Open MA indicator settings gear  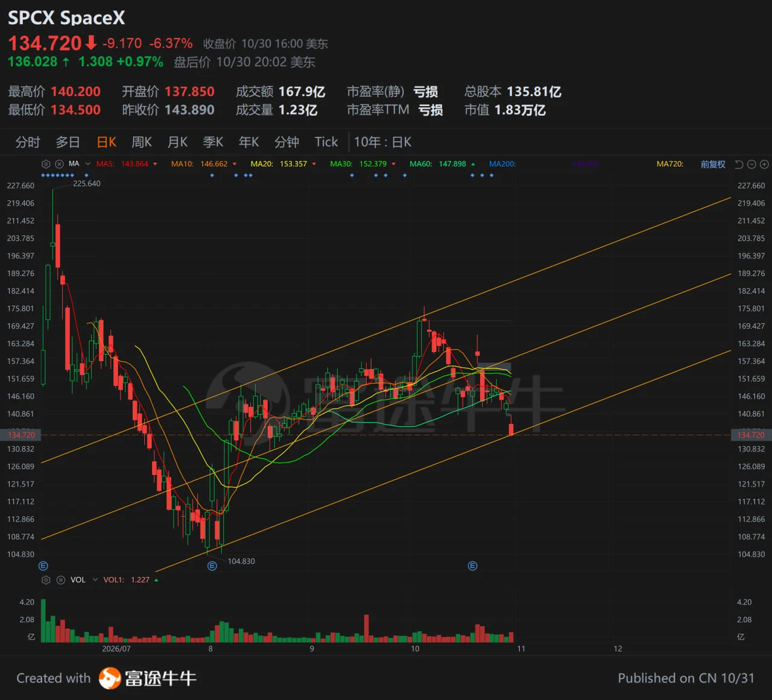click(x=46, y=164)
